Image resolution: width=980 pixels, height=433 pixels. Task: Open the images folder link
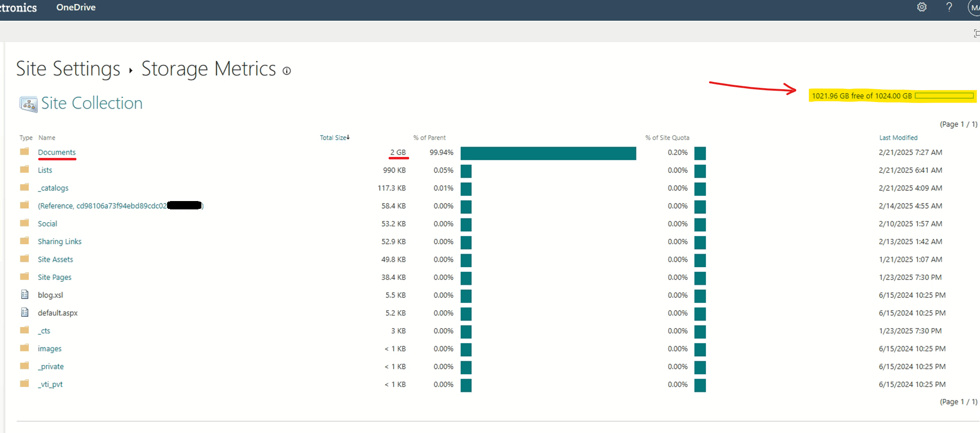[49, 349]
